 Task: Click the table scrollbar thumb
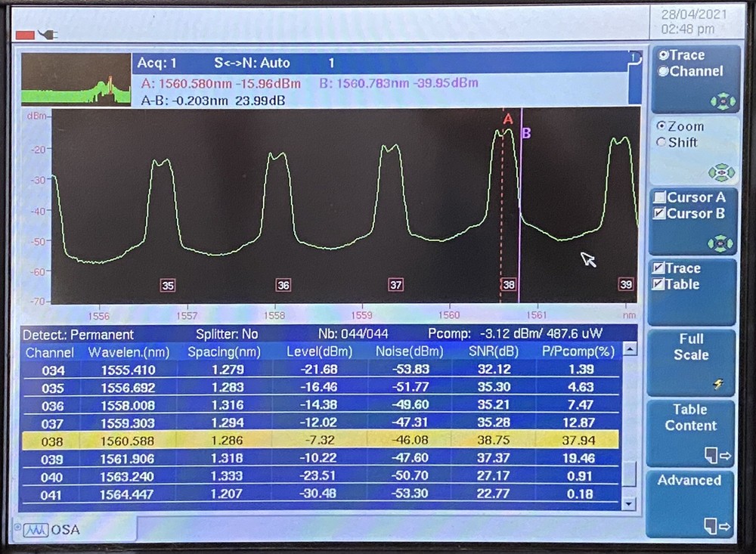629,473
